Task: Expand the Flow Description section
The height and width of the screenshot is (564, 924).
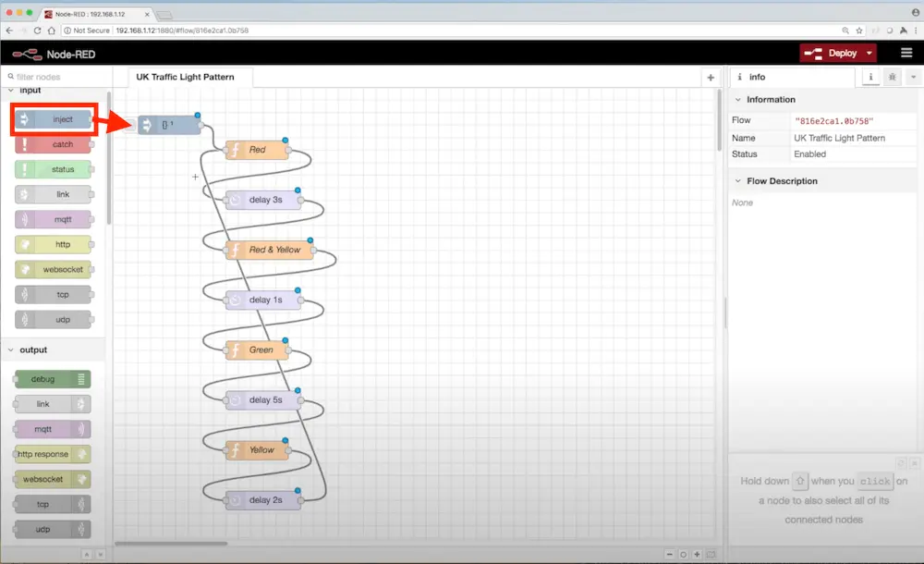Action: click(737, 180)
